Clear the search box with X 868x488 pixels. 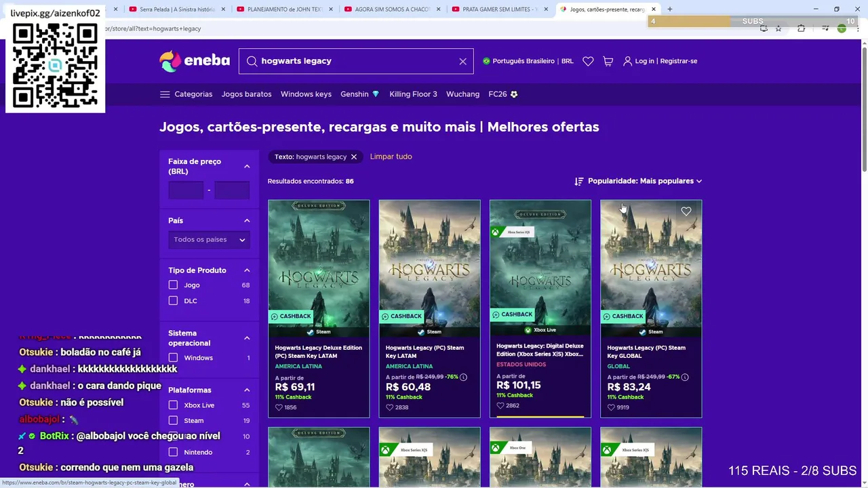[x=462, y=61]
